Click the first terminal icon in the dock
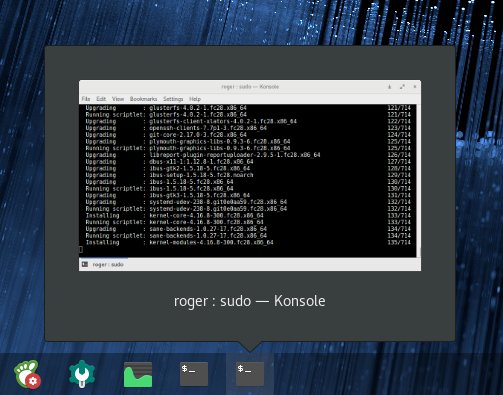The height and width of the screenshot is (395, 503). point(194,374)
